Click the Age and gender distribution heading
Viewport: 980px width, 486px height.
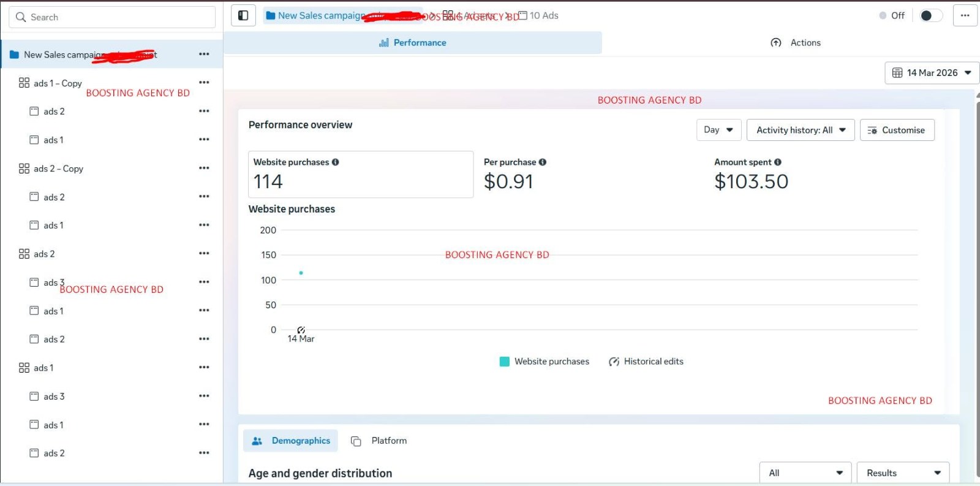(x=320, y=473)
